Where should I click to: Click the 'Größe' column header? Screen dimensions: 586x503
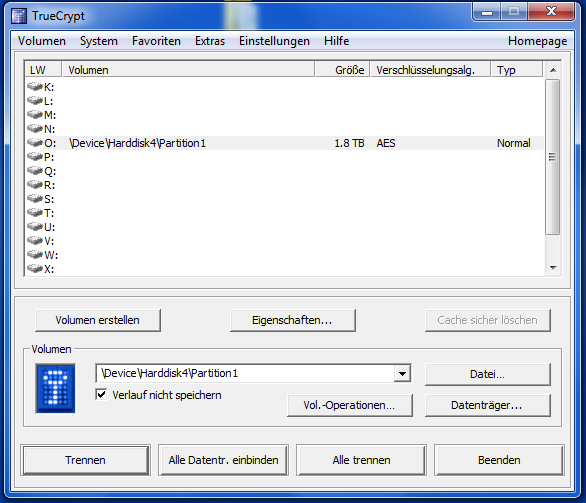(x=342, y=70)
